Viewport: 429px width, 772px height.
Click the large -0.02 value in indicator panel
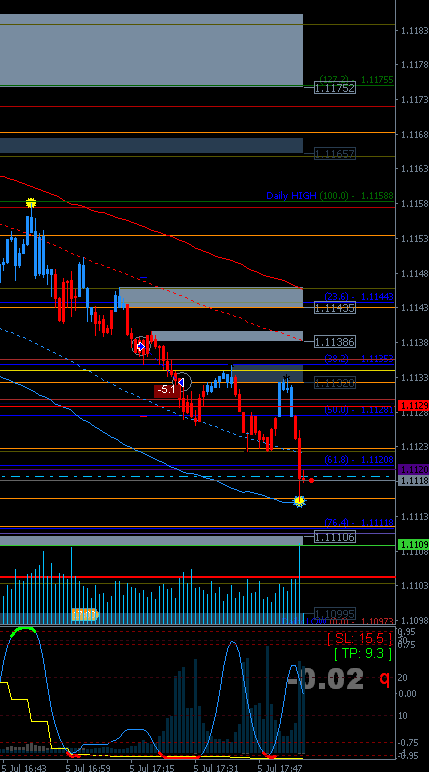(325, 678)
